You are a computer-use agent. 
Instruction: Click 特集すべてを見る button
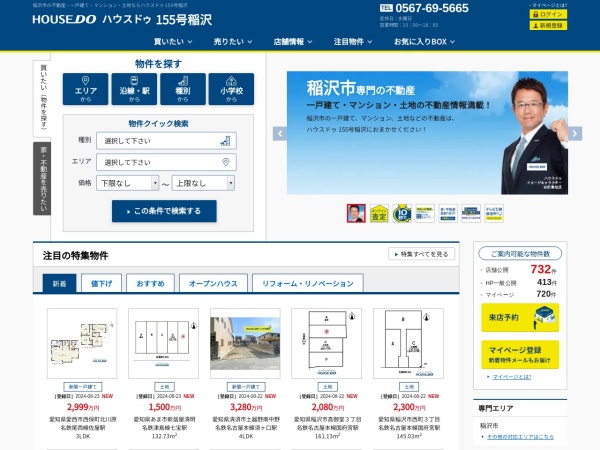coord(422,254)
